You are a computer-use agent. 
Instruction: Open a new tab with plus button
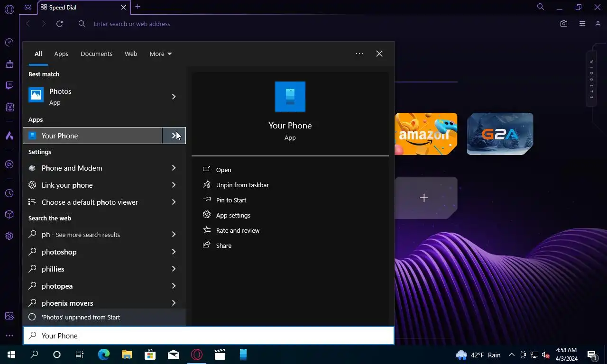tap(138, 7)
